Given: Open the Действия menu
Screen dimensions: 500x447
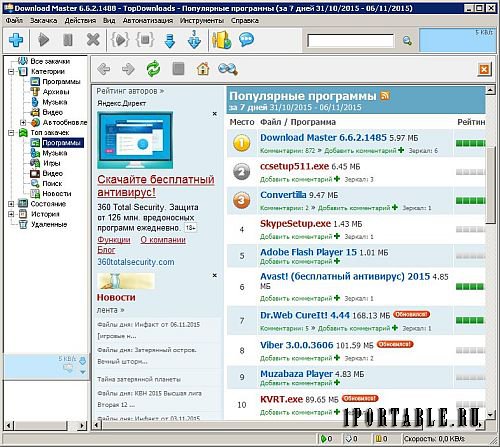Looking at the screenshot, I should pyautogui.click(x=80, y=21).
